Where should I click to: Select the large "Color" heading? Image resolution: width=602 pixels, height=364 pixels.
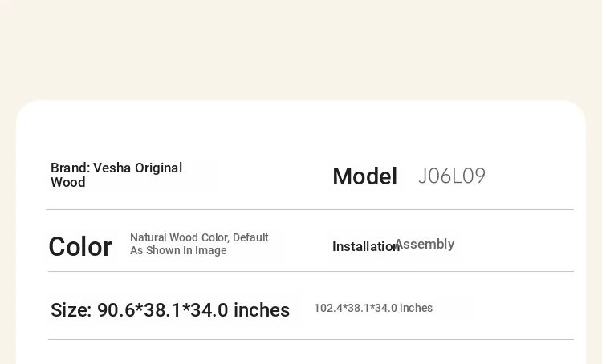click(80, 246)
